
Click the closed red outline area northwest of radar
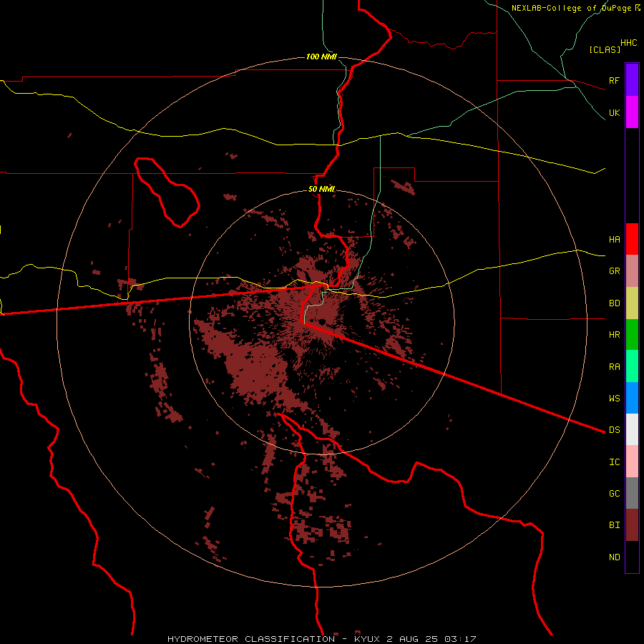pyautogui.click(x=166, y=192)
